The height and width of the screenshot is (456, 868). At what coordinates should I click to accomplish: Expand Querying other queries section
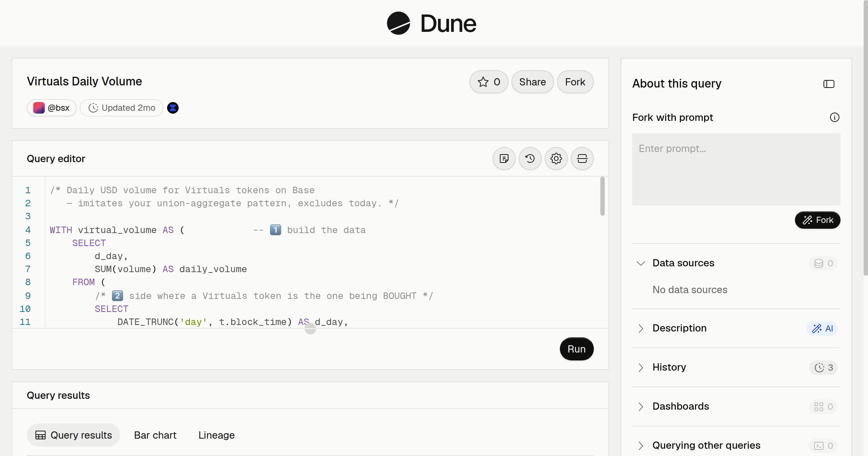pyautogui.click(x=641, y=446)
